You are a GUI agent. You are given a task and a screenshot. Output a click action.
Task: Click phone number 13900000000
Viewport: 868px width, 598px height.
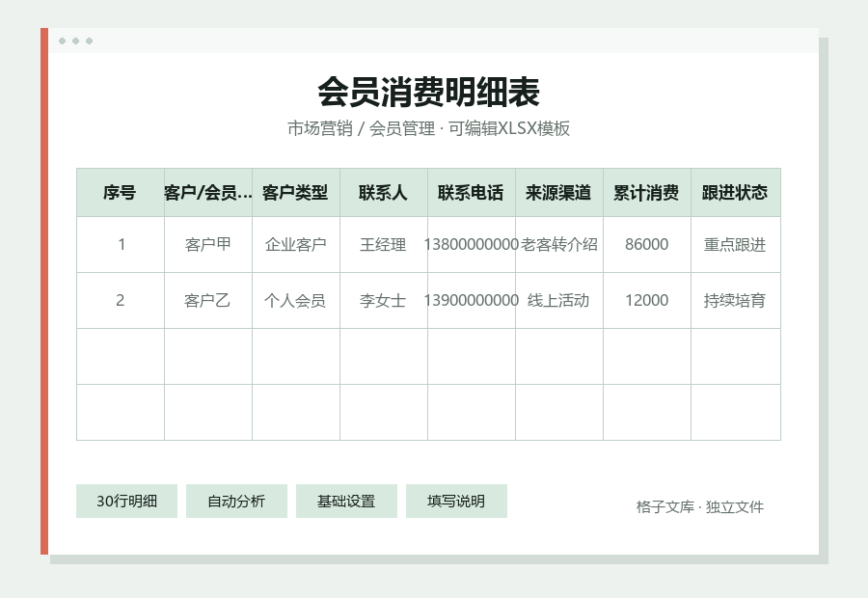471,300
